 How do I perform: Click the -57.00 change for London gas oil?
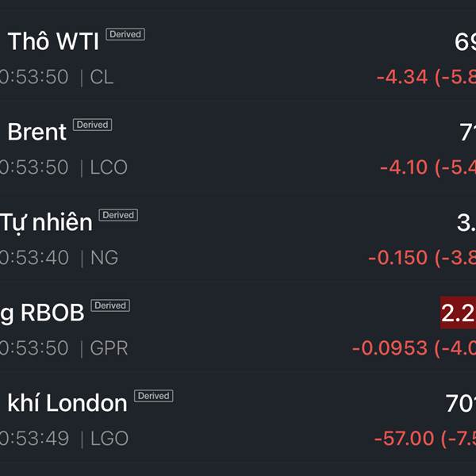point(404,439)
